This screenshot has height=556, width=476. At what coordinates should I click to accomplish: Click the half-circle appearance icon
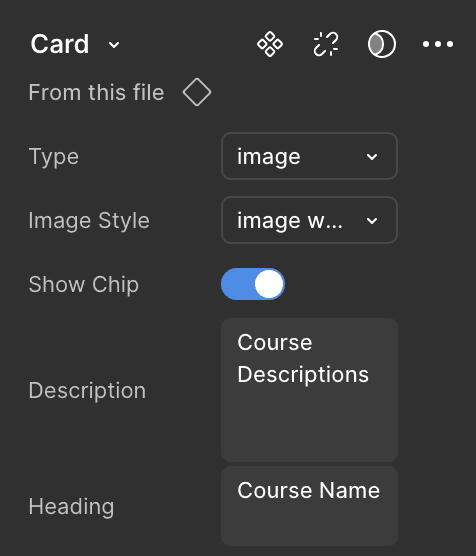(x=382, y=44)
